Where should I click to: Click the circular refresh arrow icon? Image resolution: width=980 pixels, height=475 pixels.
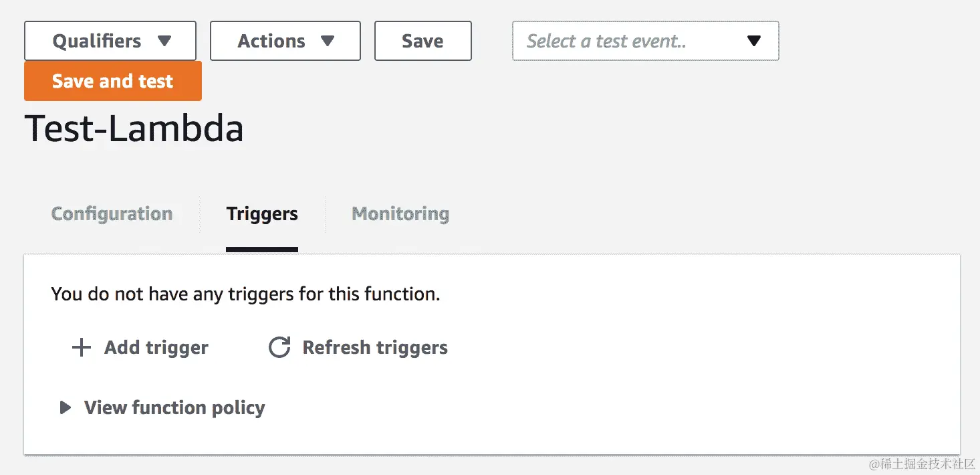point(279,348)
